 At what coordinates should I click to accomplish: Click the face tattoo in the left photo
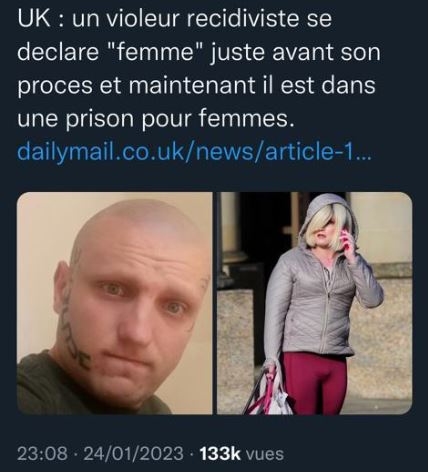coord(74,330)
